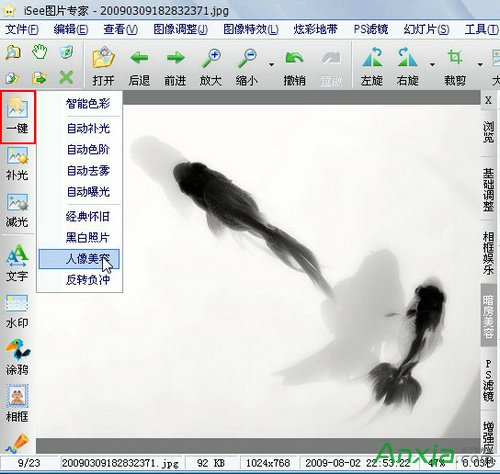Switch to the 基础调整 side tab
Screen dimensions: 500x474
click(488, 189)
